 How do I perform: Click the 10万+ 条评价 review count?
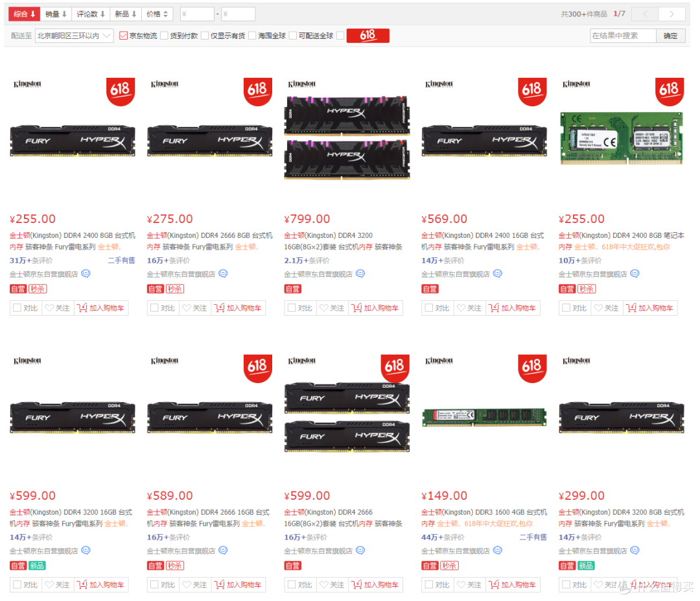coord(580,261)
